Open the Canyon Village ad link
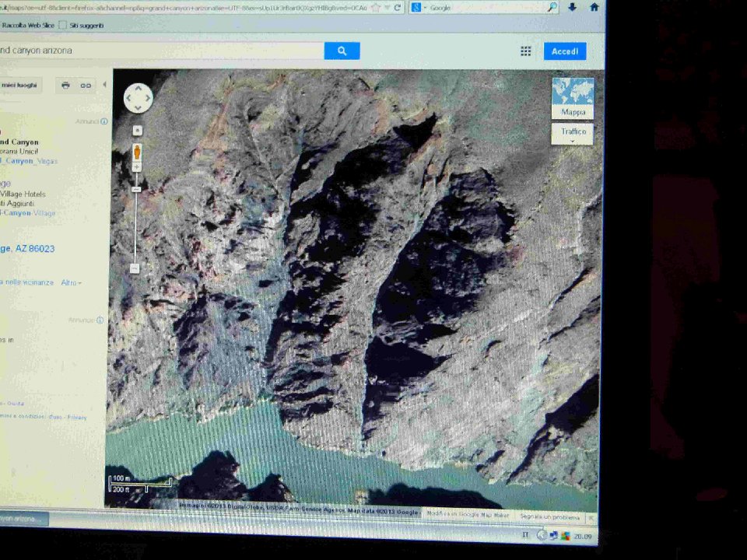The height and width of the screenshot is (560, 747). point(28,213)
